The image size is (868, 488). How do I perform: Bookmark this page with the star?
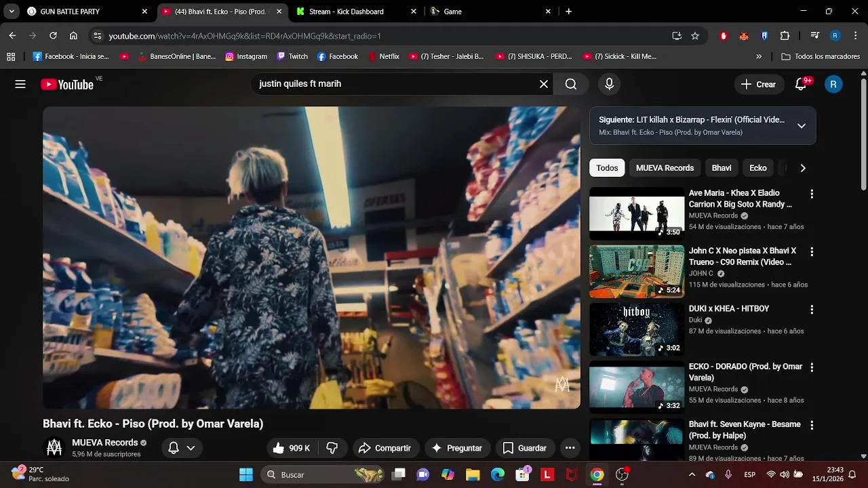[695, 36]
